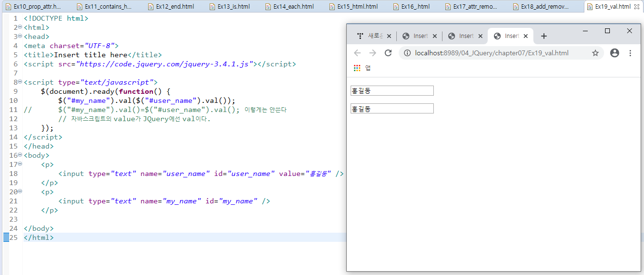Screen dimensions: 644x275
Task: Click the closing </body> tag line
Action: click(x=38, y=228)
